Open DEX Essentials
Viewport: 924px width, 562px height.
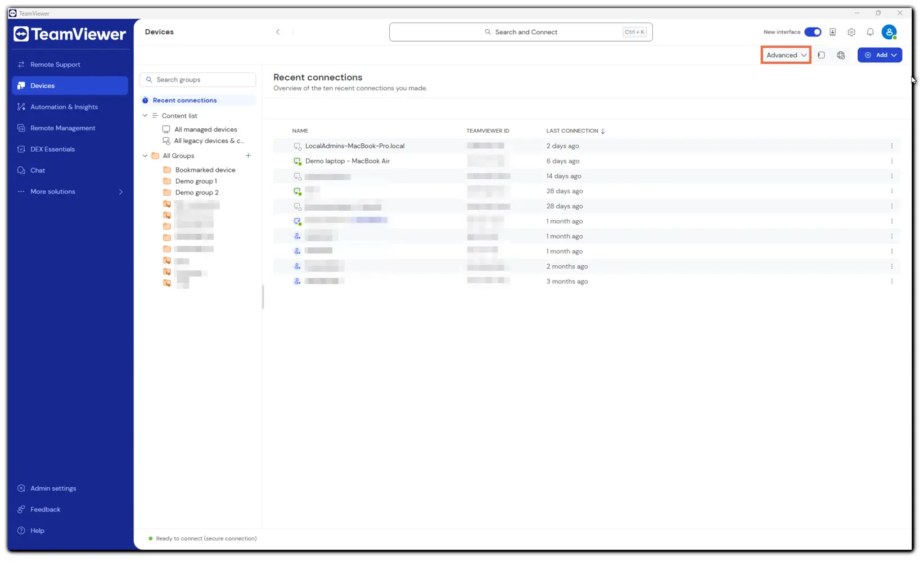pyautogui.click(x=70, y=149)
